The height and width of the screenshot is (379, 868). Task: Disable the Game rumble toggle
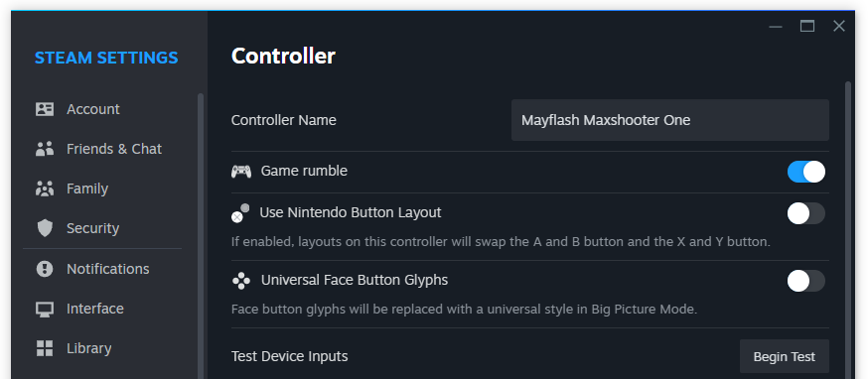(x=806, y=172)
